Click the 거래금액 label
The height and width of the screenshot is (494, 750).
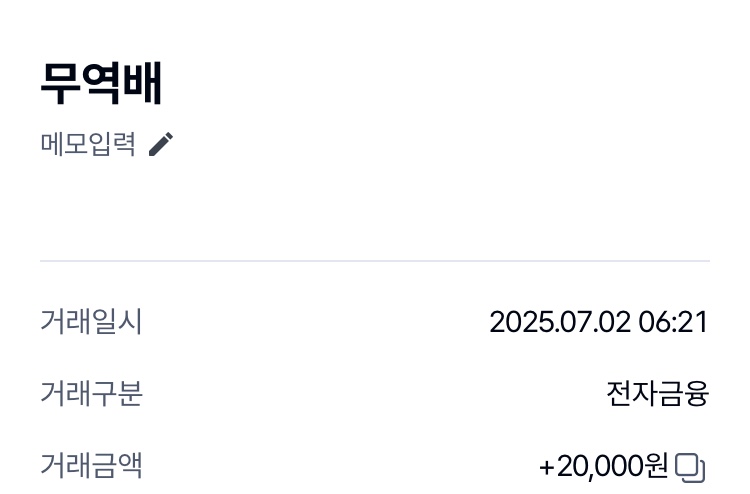(x=91, y=465)
